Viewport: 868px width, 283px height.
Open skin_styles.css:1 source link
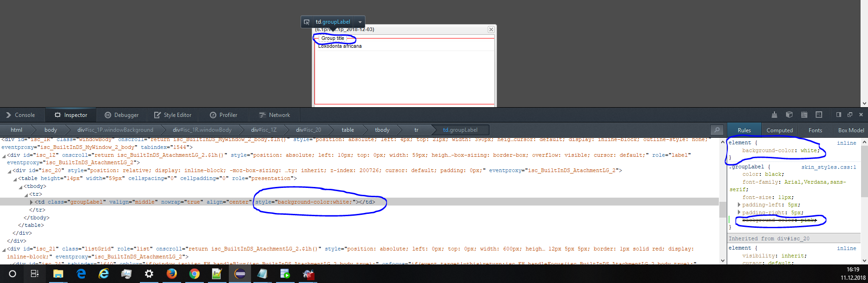click(829, 167)
